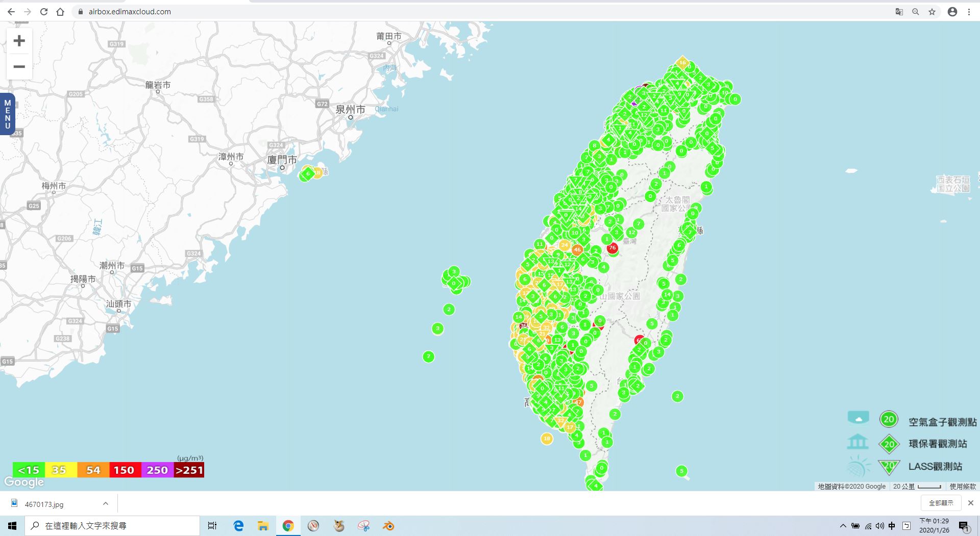Screen dimensions: 980x536
Task: Zoom out the map with minus button
Action: tap(19, 67)
